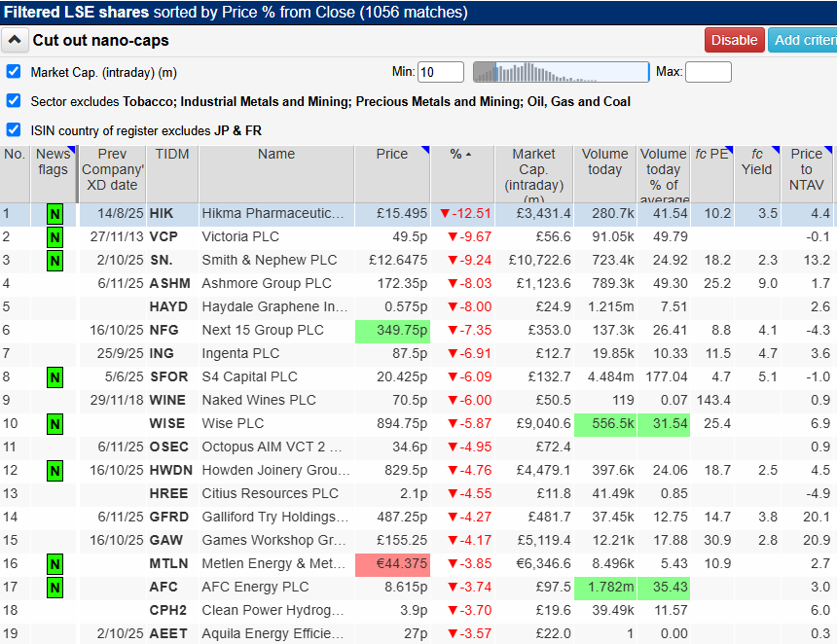Open Games Workshop row

click(417, 541)
